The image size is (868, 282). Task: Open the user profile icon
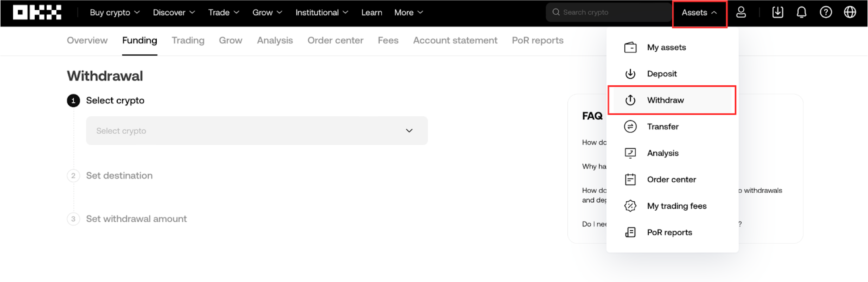741,12
